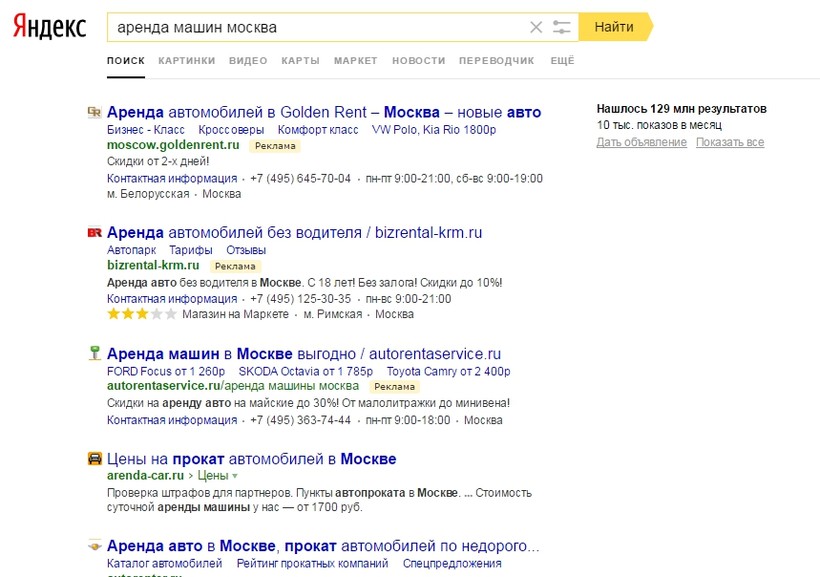Switch to the Карты tab

click(300, 61)
